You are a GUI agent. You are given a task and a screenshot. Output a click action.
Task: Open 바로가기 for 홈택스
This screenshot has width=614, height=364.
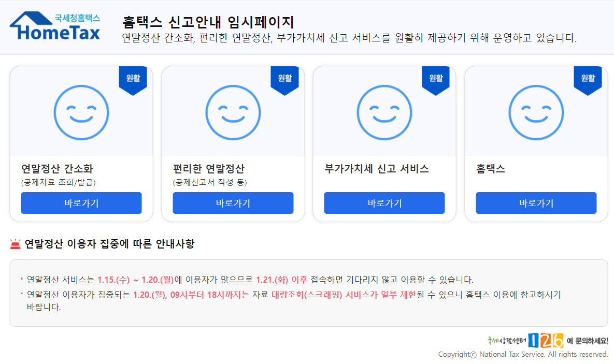pos(536,203)
